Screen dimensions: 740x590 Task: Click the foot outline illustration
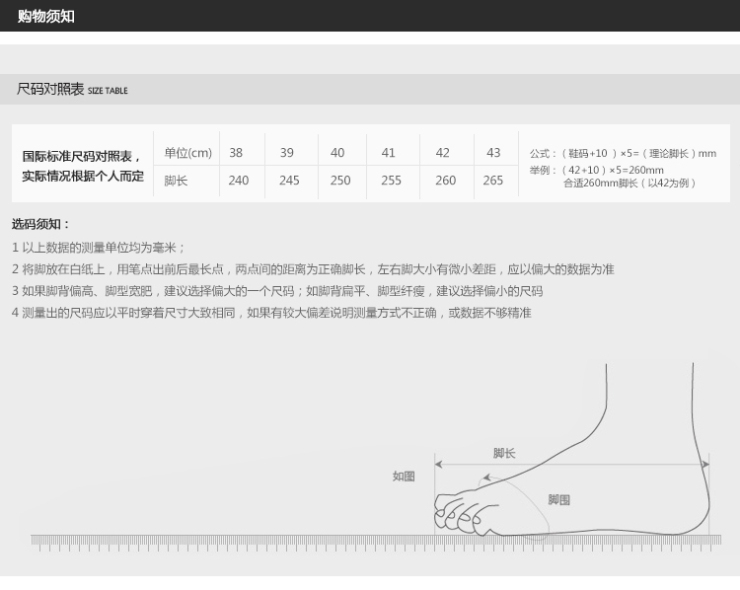coord(572,451)
